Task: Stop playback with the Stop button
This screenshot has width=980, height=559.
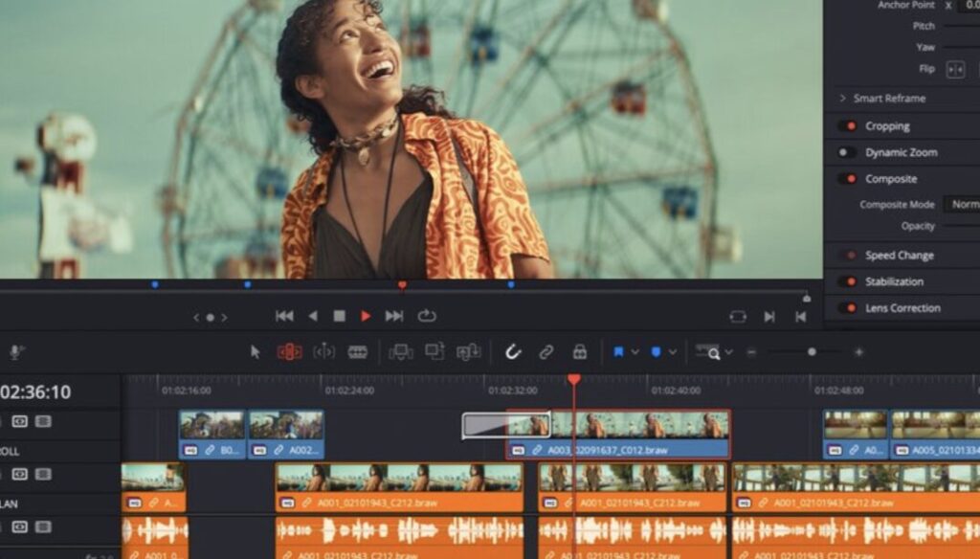Action: click(x=339, y=316)
